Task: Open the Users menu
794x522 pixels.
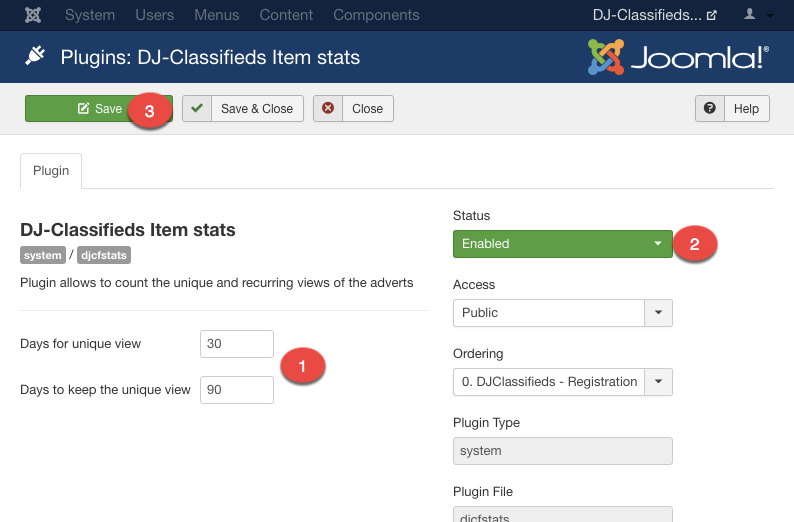Action: [154, 15]
